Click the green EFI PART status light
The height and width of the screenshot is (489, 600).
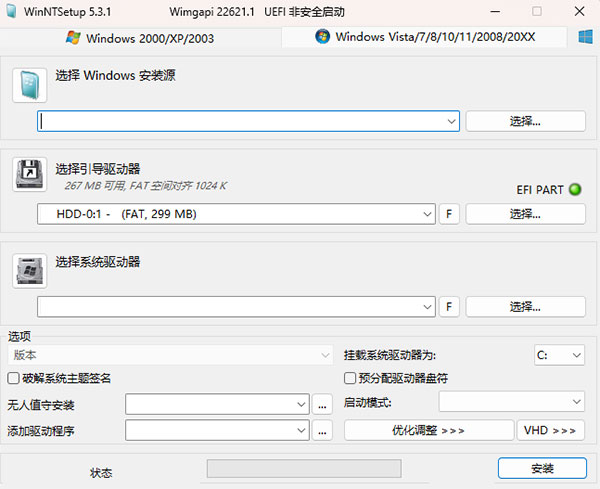(574, 189)
